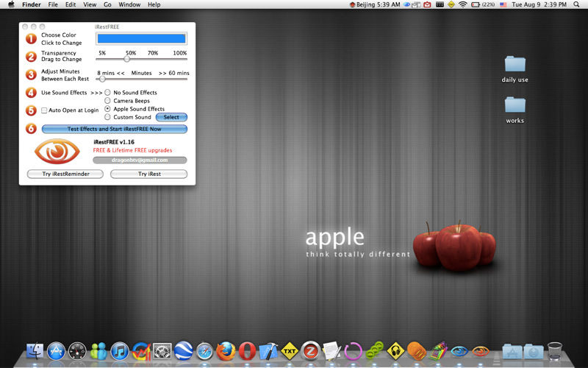The image size is (588, 368).
Task: Click the Try iRestReminder button
Action: [65, 174]
